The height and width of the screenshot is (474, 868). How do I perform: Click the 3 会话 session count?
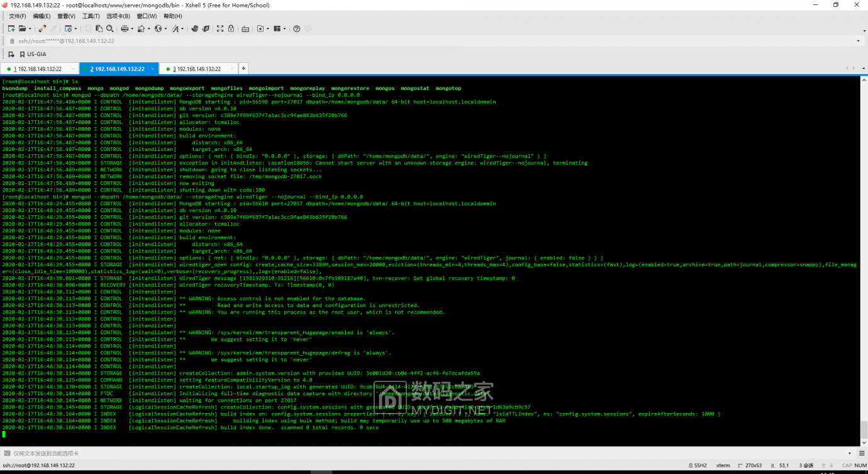point(806,465)
